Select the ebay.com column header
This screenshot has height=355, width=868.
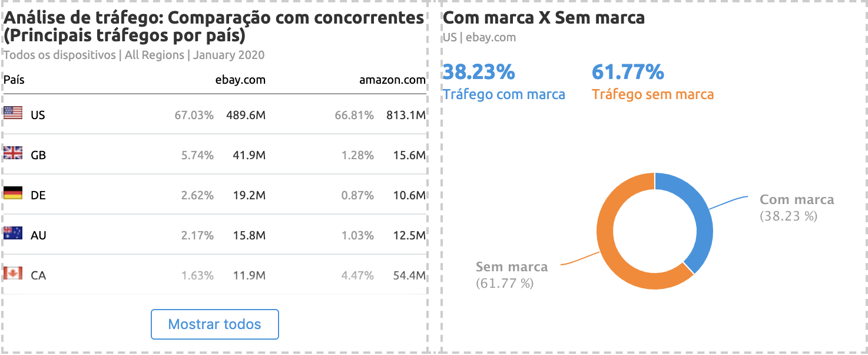tap(240, 80)
